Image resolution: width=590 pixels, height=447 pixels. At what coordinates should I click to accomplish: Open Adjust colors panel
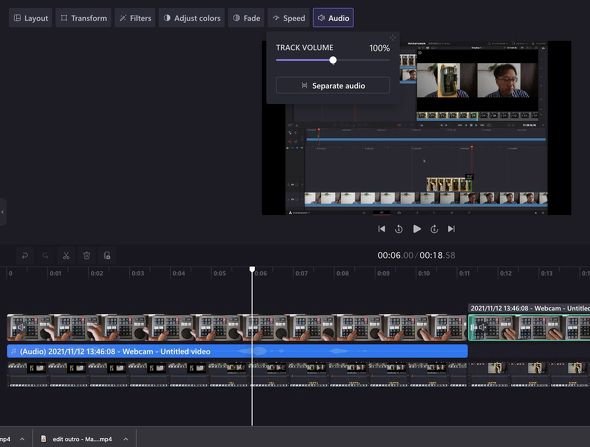(x=192, y=18)
